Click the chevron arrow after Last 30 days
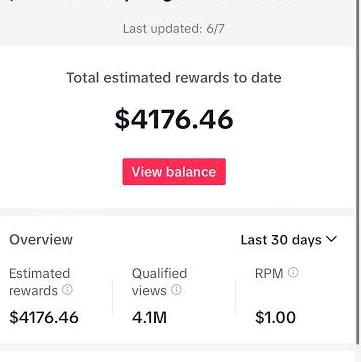Viewport: 361px width, 362px height. [x=331, y=239]
